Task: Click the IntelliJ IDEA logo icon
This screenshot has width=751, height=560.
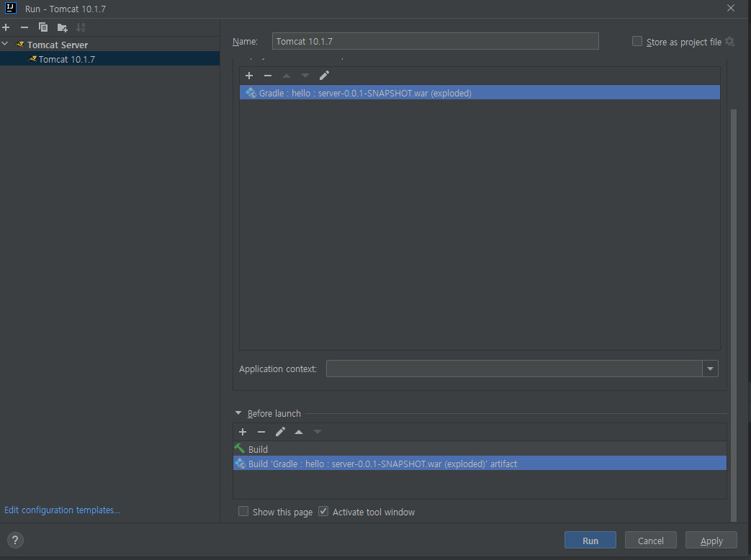Action: click(x=11, y=8)
